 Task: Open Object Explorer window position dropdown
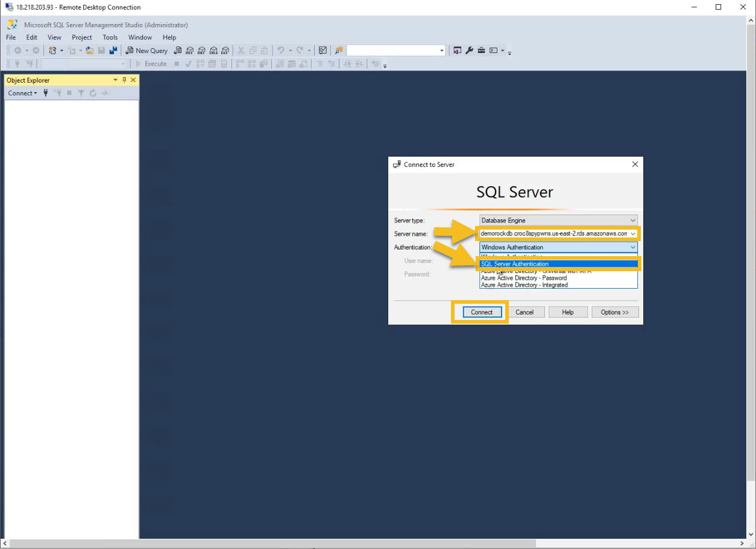point(115,80)
